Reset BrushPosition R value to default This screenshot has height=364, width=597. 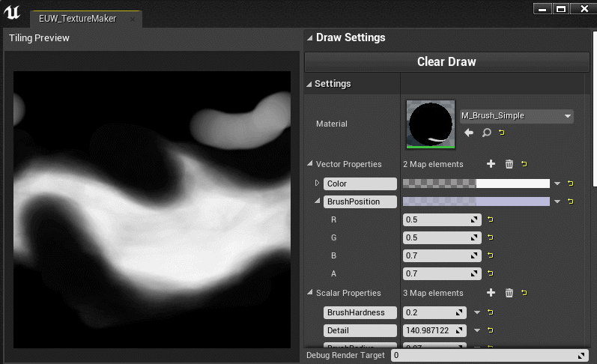491,219
